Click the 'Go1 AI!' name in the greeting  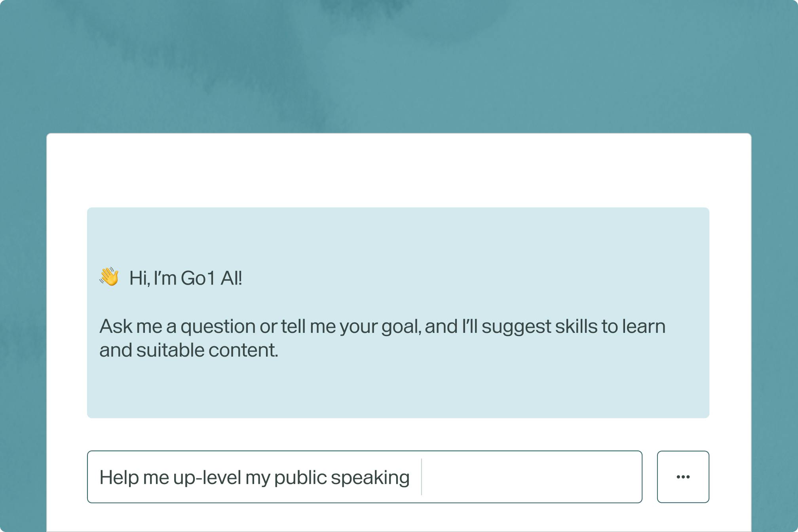tap(211, 278)
